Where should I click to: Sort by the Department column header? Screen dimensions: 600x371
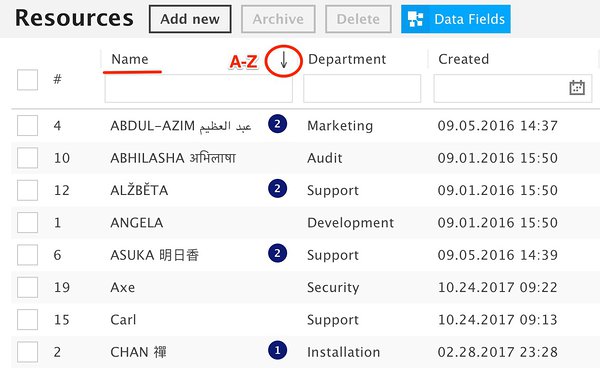click(x=347, y=59)
